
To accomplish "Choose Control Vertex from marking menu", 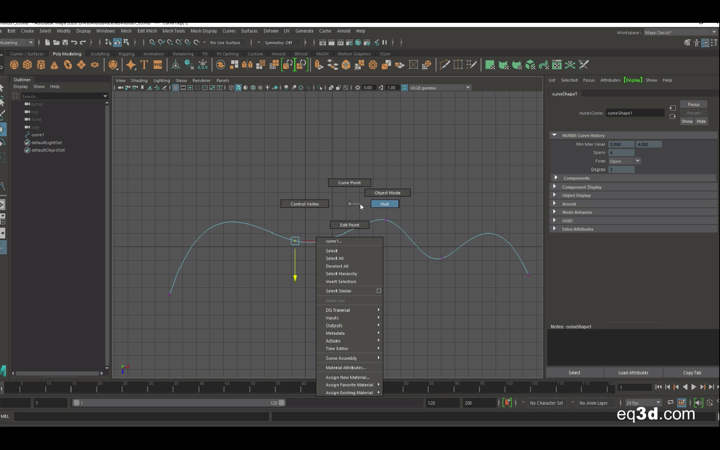I will 304,204.
